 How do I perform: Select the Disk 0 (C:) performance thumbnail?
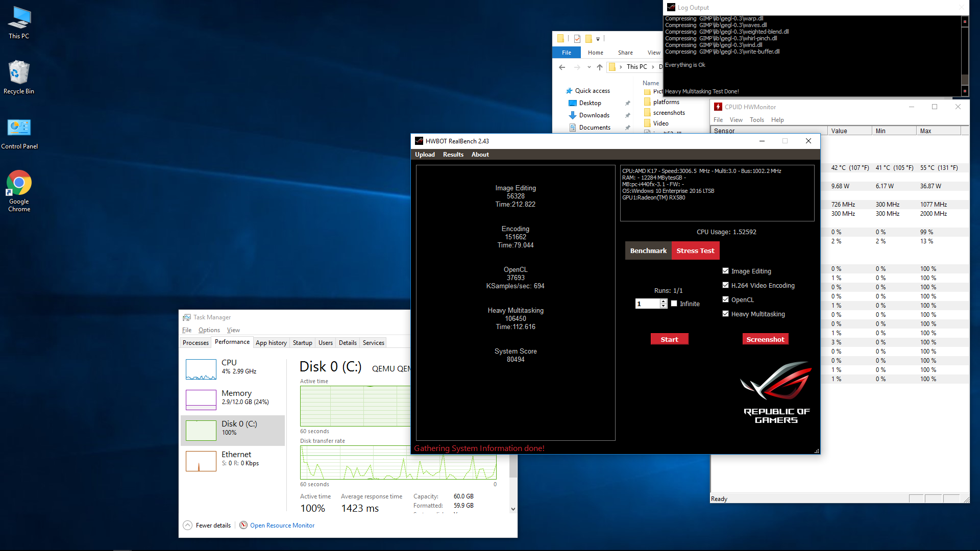[x=201, y=431]
